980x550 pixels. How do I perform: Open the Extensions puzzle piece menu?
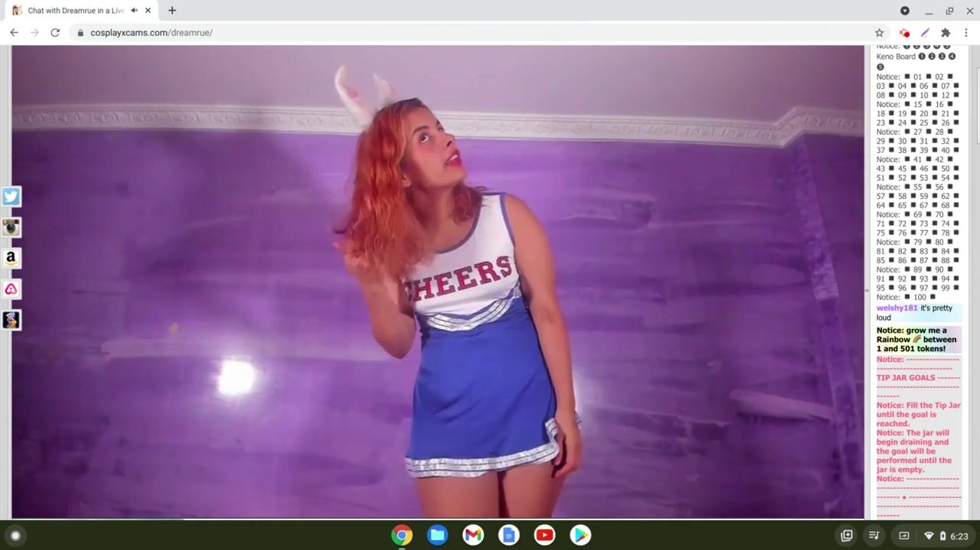coord(946,33)
